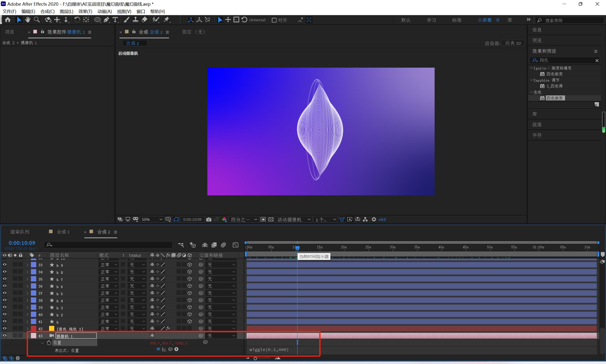The width and height of the screenshot is (606, 364).
Task: Click the Fast Previews icon
Action: point(350,219)
